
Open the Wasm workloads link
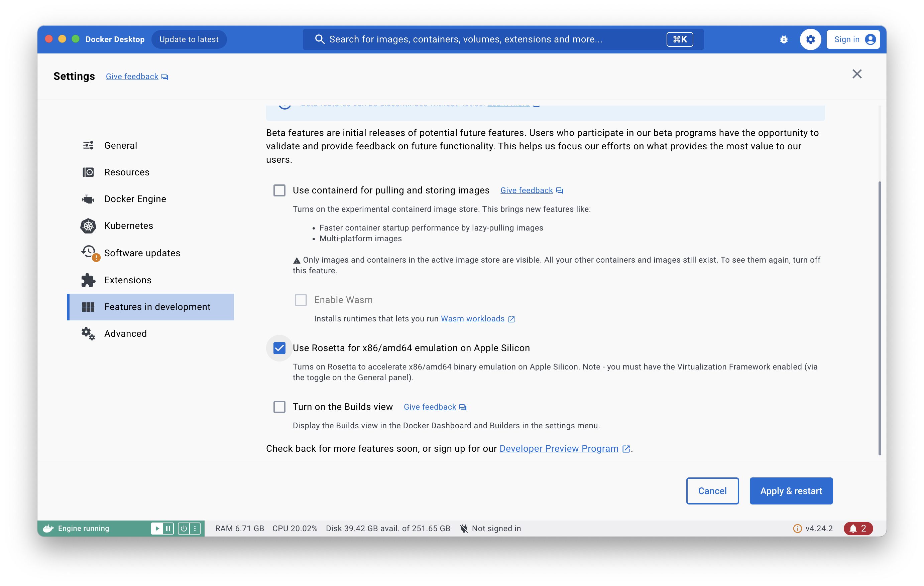point(472,319)
